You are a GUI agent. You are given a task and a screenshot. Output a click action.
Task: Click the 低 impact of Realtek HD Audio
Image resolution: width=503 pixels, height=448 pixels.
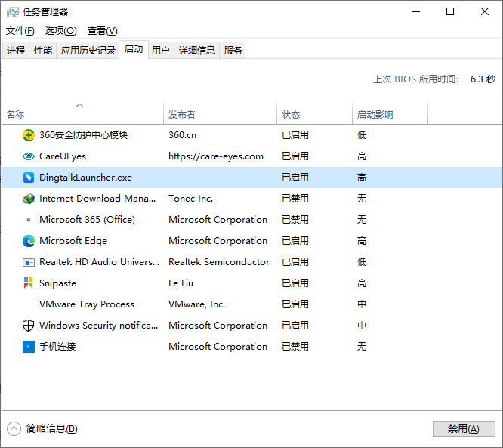362,262
